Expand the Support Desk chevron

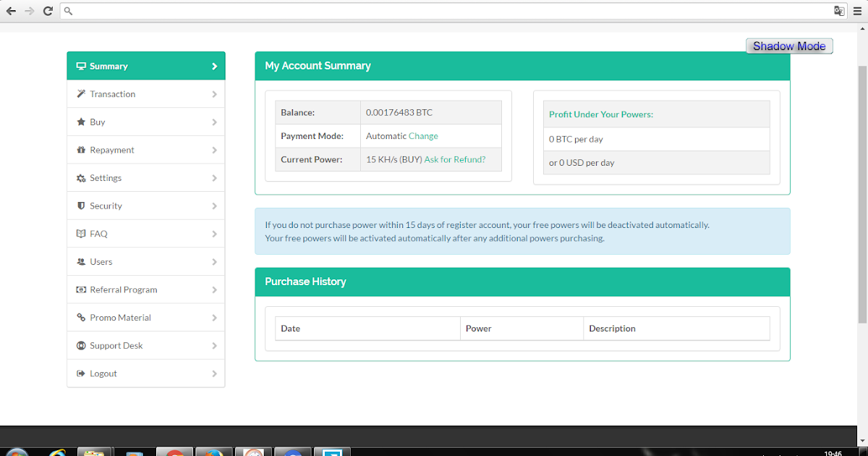pos(214,345)
